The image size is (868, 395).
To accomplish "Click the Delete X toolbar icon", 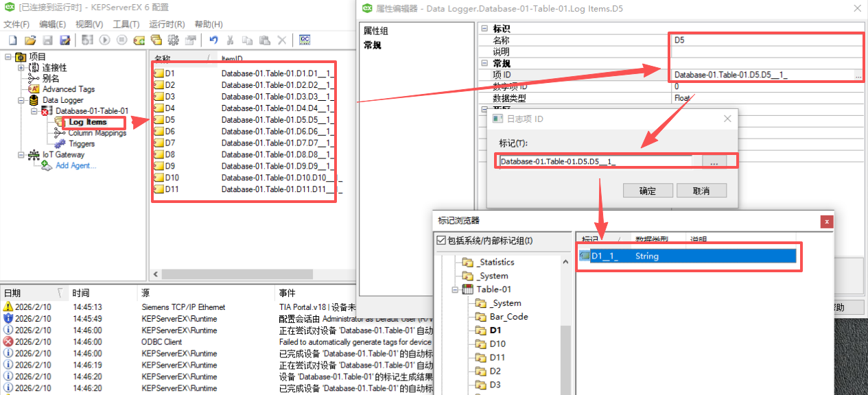I will (x=281, y=40).
